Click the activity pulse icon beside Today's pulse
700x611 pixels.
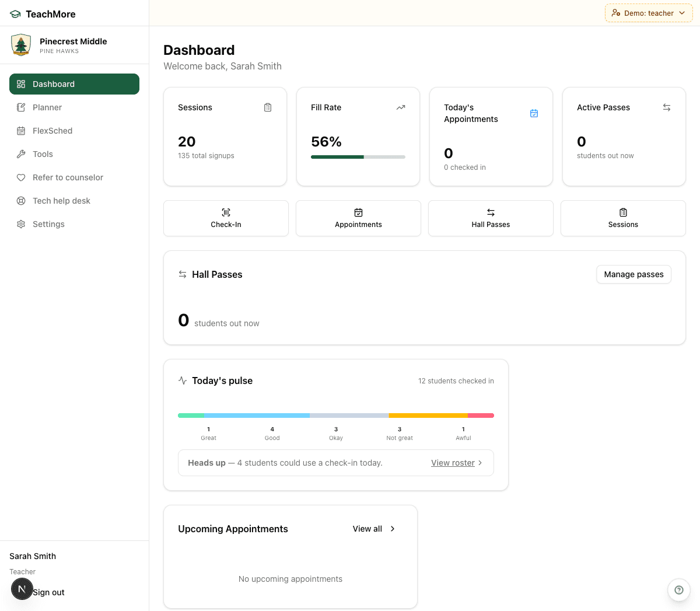coord(183,380)
